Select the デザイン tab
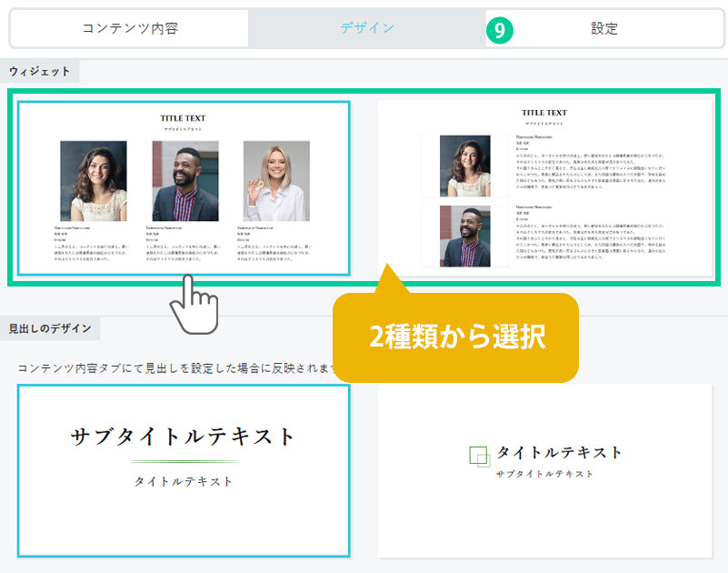728x573 pixels. coord(367,28)
